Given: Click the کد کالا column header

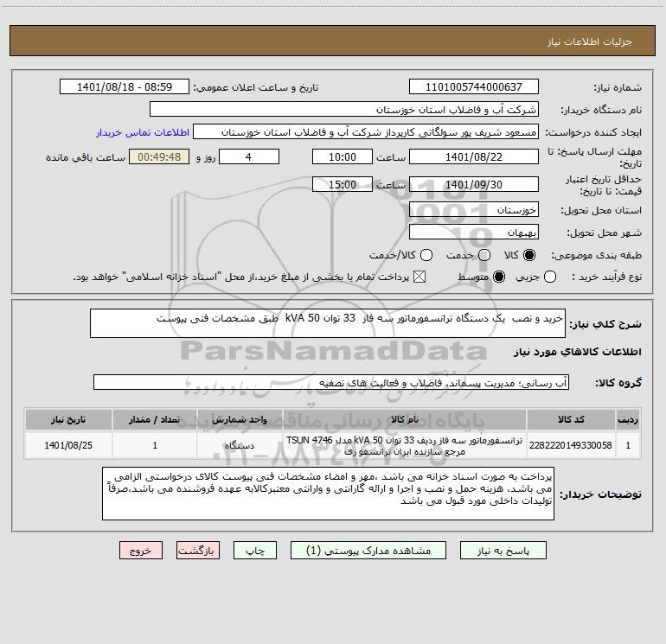Looking at the screenshot, I should pyautogui.click(x=571, y=419).
